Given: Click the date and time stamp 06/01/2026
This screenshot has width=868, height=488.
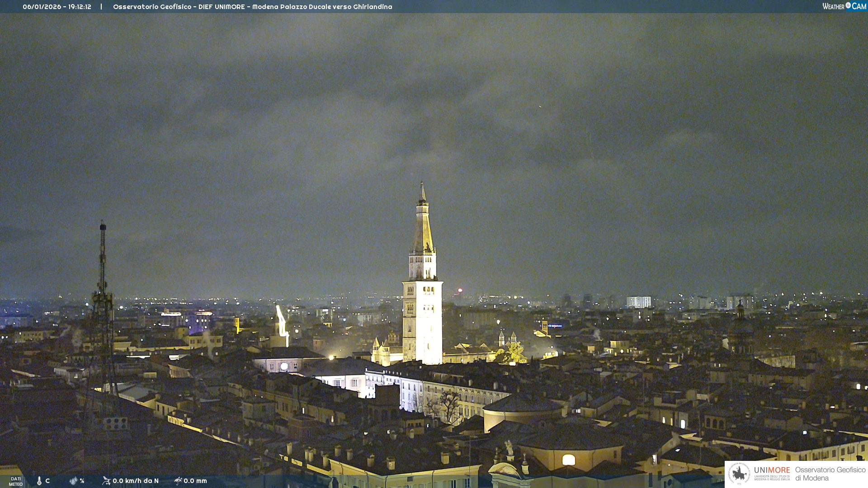Looking at the screenshot, I should pos(57,7).
